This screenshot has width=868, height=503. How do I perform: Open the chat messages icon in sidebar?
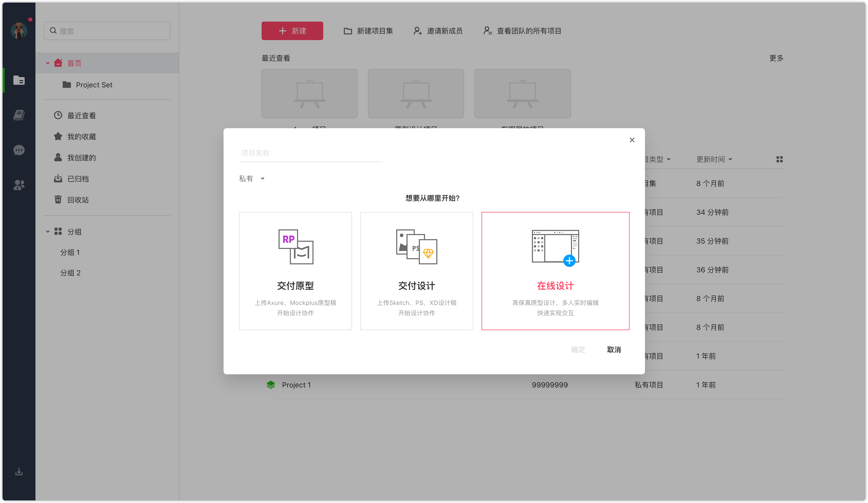point(19,150)
